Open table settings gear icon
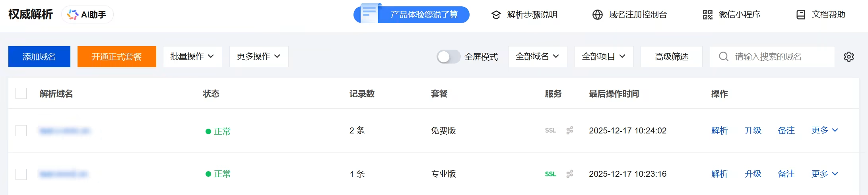 [849, 57]
